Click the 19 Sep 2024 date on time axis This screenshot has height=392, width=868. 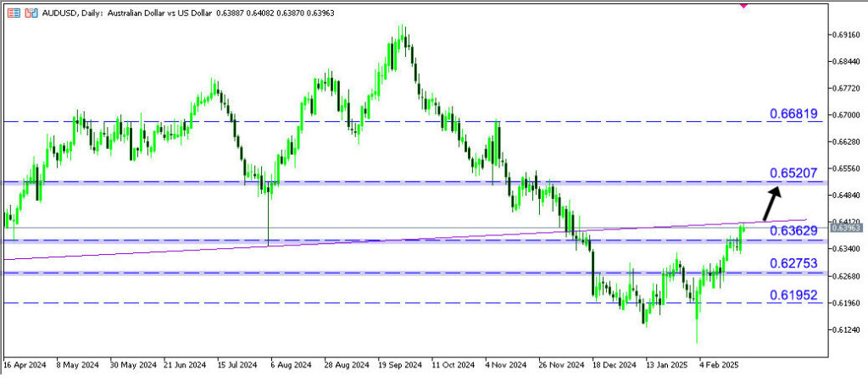click(x=402, y=365)
